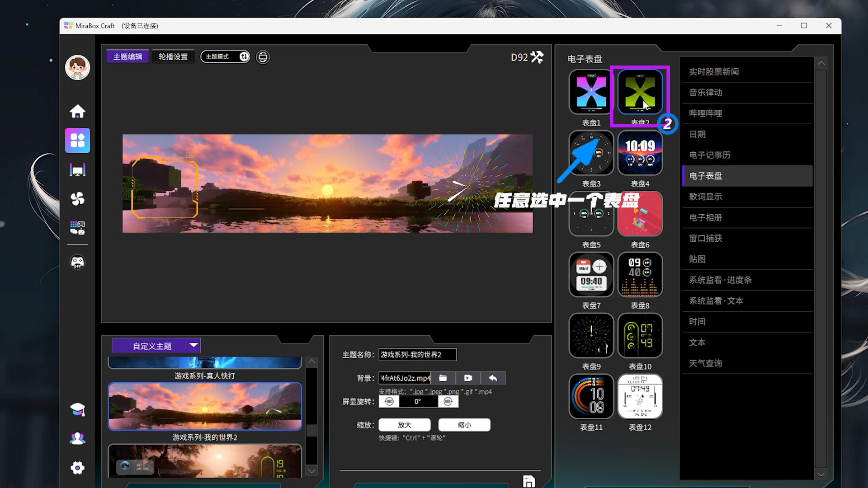The width and height of the screenshot is (868, 488).
Task: Switch to the 轮播设置 tab
Action: 173,56
